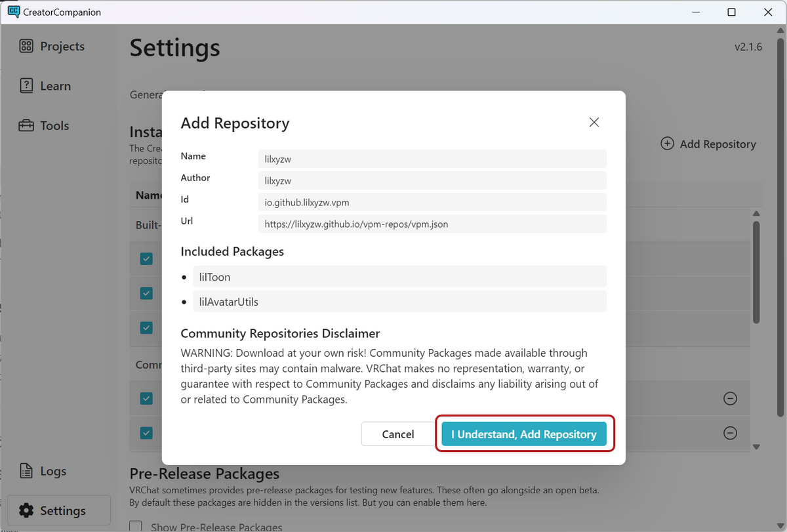Click the Projects grid icon
This screenshot has height=532, width=787.
[x=26, y=46]
